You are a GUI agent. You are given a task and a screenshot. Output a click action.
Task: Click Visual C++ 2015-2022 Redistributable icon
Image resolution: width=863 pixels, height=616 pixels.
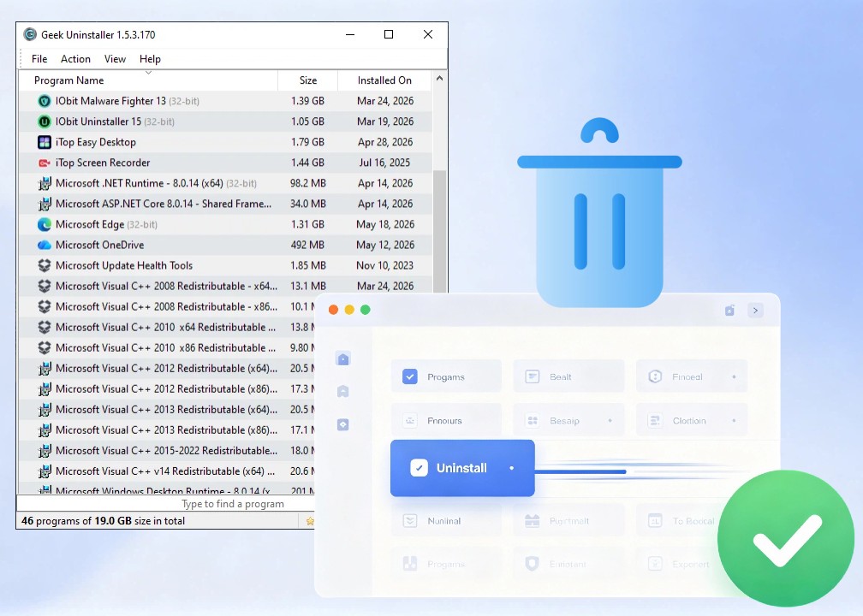[x=45, y=451]
